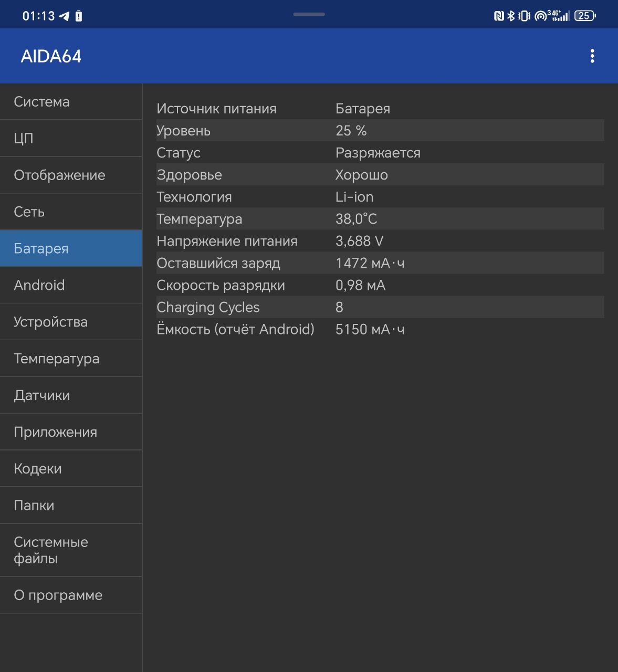
Task: Open the Системные файлы section
Action: click(71, 550)
